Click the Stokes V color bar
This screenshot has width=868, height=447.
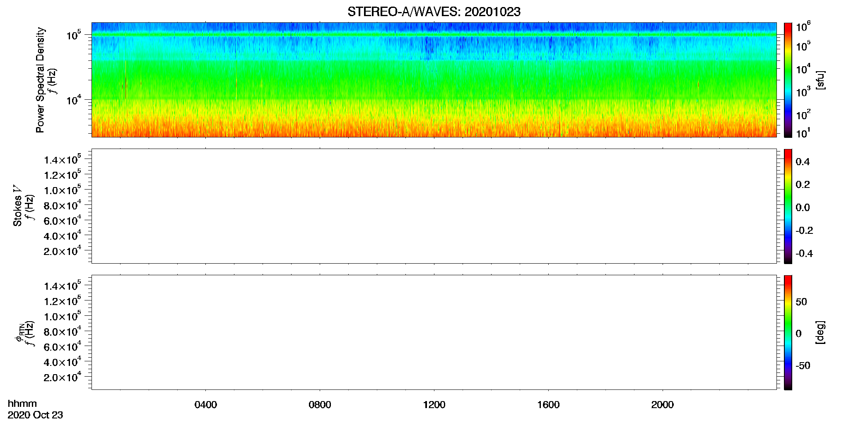click(788, 206)
